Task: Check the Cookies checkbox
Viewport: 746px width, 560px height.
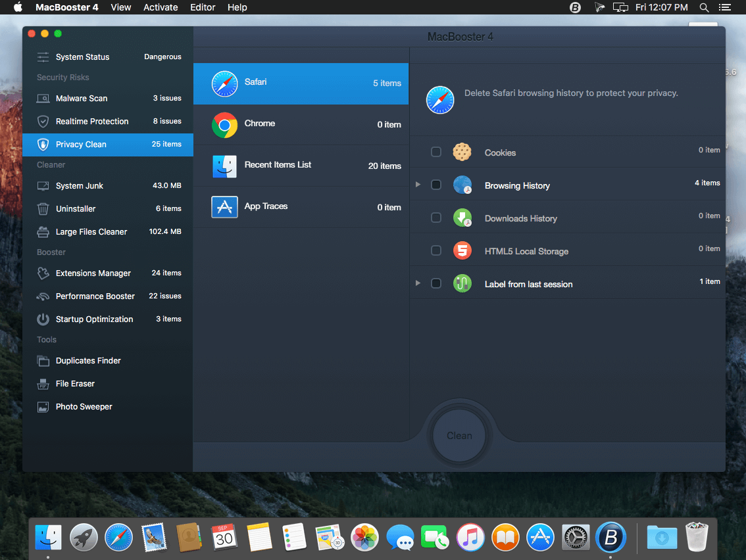Action: (x=435, y=152)
